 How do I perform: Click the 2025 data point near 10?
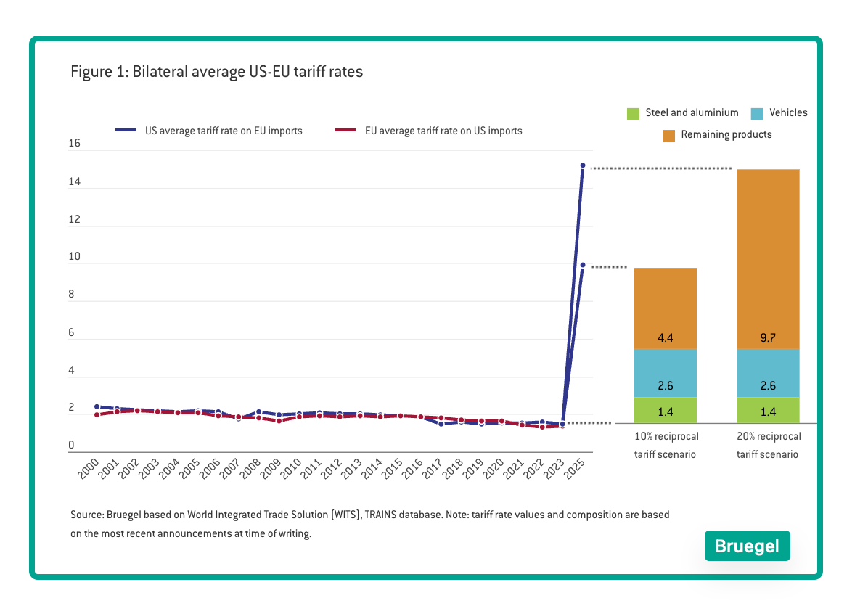click(x=583, y=265)
